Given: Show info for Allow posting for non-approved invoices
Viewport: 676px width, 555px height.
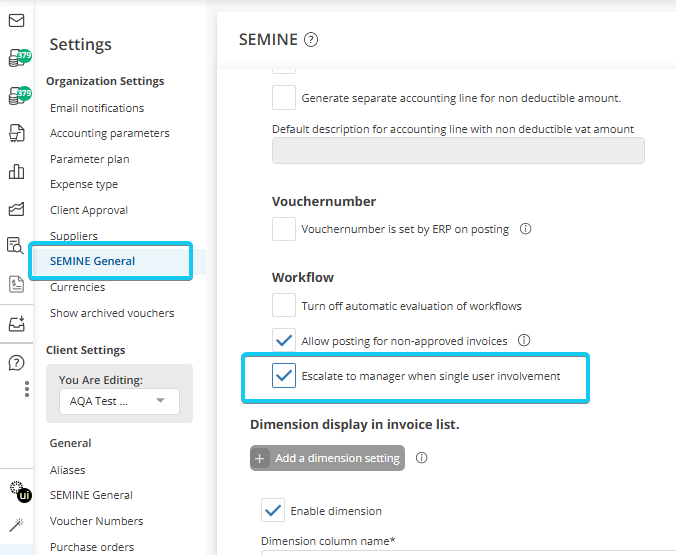Looking at the screenshot, I should coord(524,340).
